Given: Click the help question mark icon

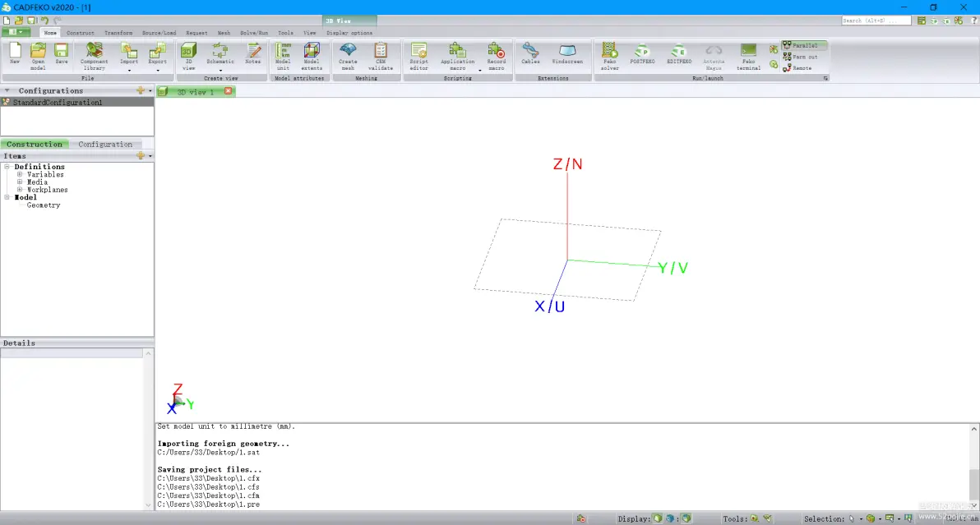Looking at the screenshot, I should 973,21.
